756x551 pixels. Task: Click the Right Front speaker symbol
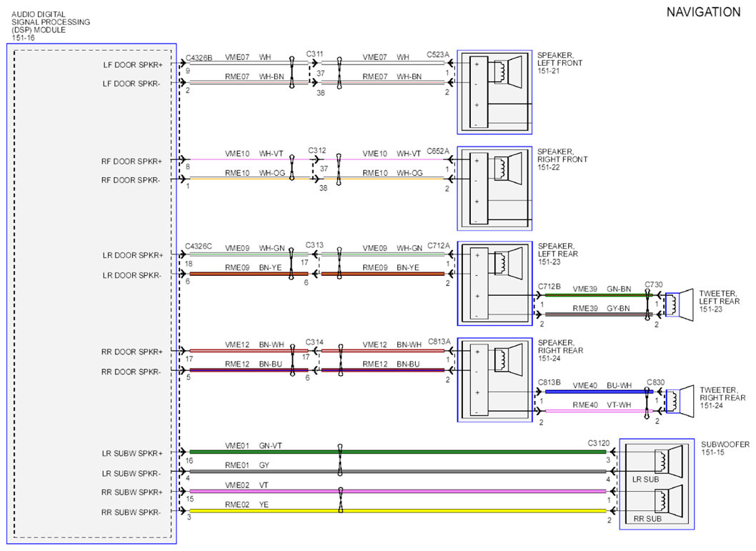coord(508,169)
